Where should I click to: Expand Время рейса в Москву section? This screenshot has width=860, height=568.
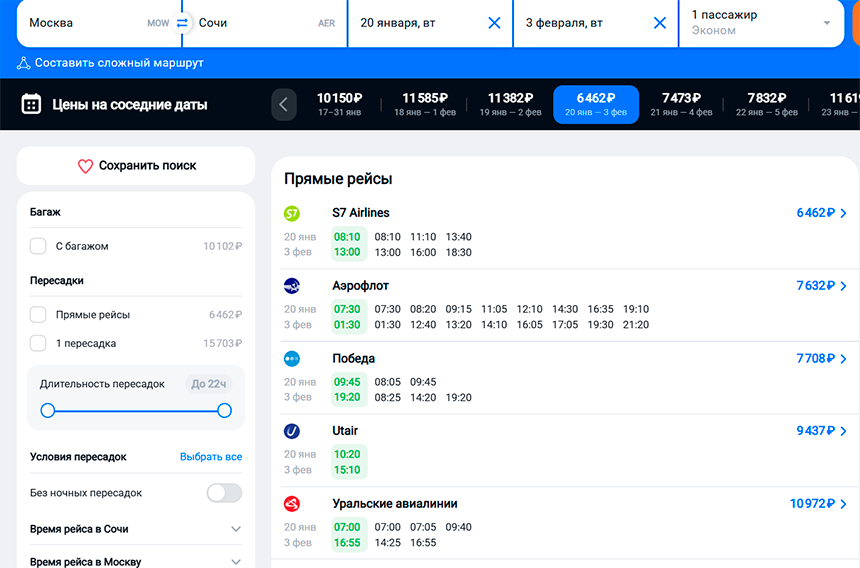coord(236,562)
